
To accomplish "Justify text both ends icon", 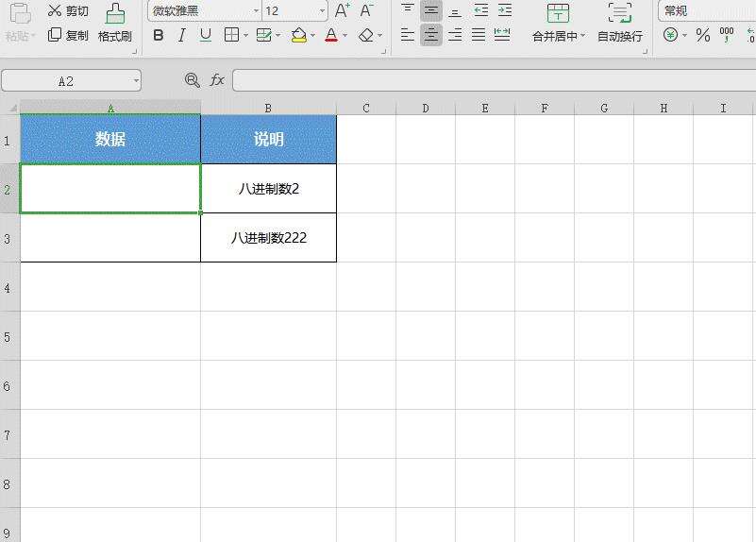I will tap(479, 35).
